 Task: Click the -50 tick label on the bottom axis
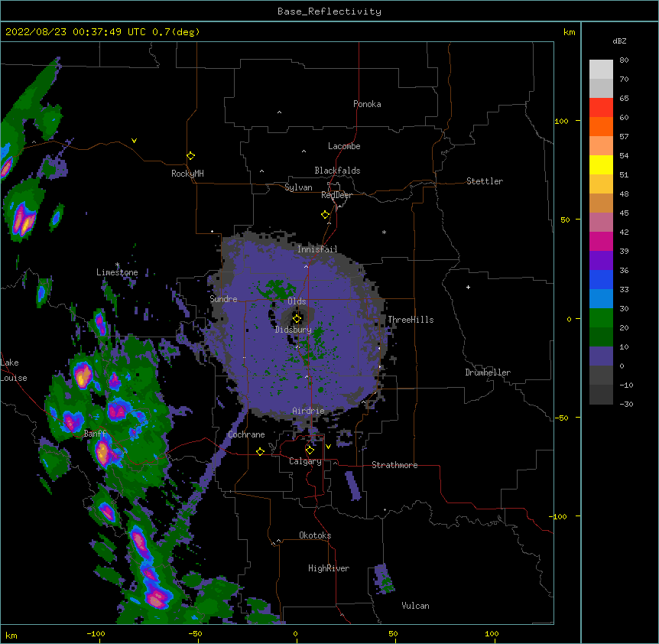click(x=196, y=633)
